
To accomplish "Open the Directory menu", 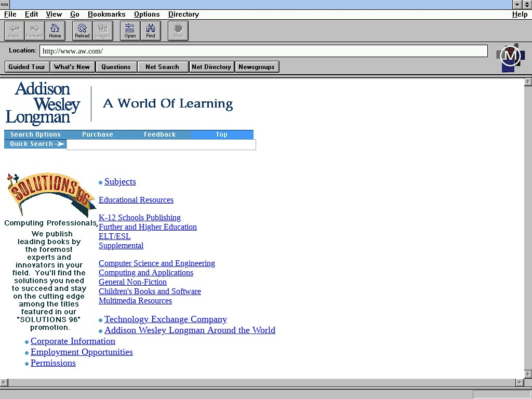I will (183, 14).
